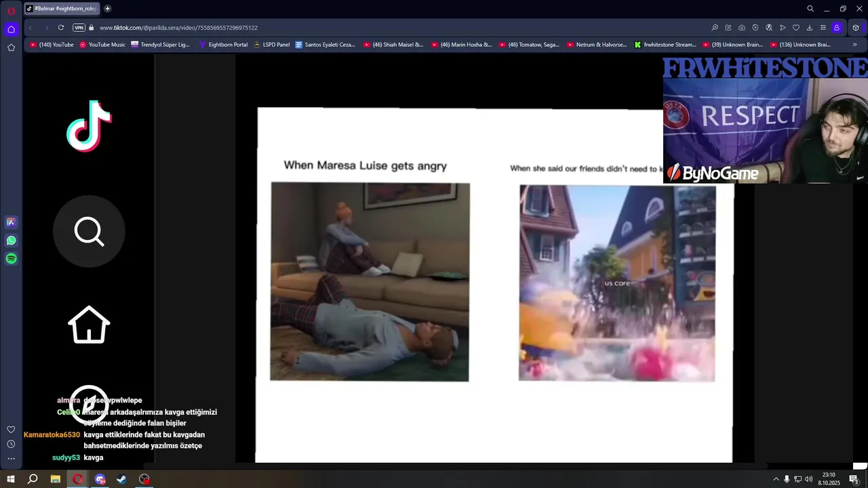
Task: Open bookmarks star in Opera sidebar
Action: (11, 47)
